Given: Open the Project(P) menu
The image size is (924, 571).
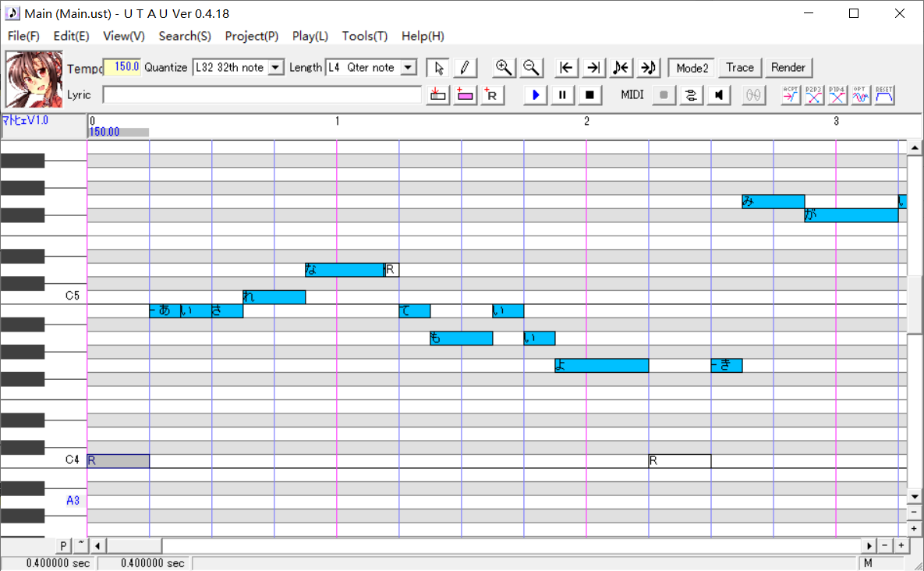Looking at the screenshot, I should click(x=251, y=36).
